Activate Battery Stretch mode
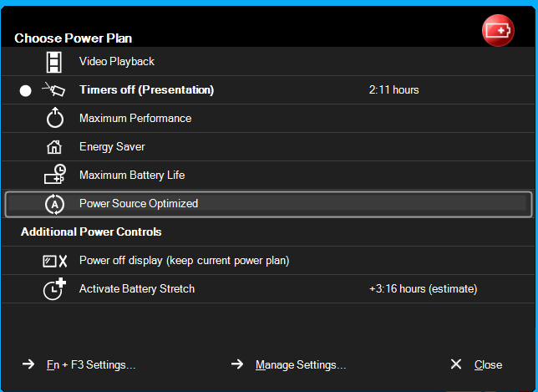Image resolution: width=538 pixels, height=392 pixels. click(137, 289)
